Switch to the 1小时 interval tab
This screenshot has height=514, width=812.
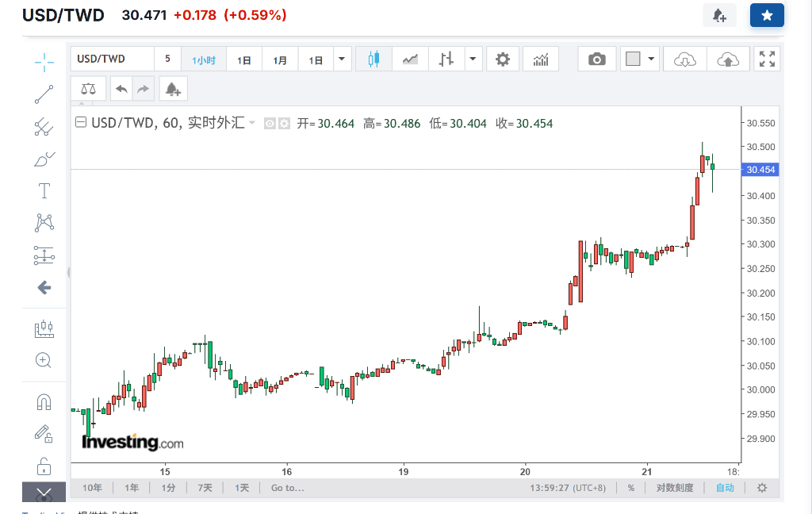click(x=204, y=59)
